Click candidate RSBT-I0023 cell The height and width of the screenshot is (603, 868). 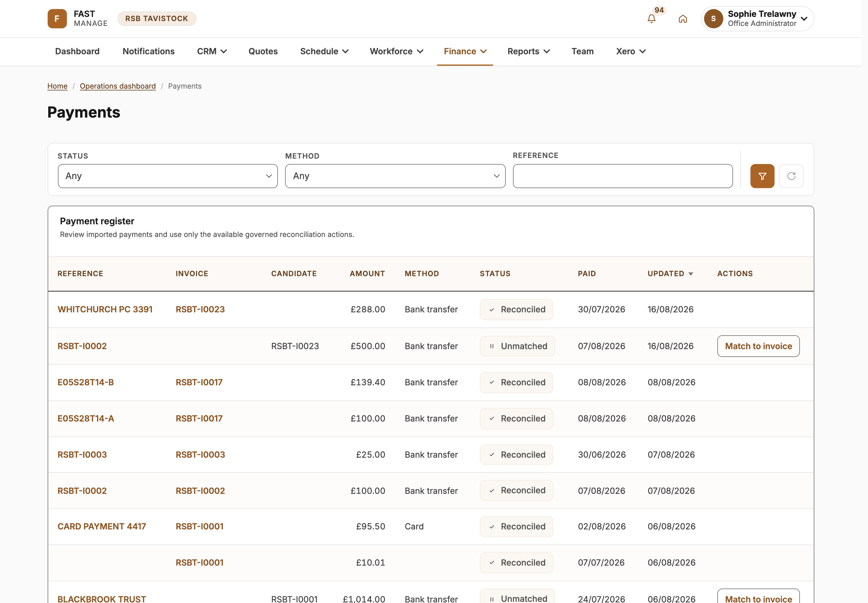pos(295,346)
